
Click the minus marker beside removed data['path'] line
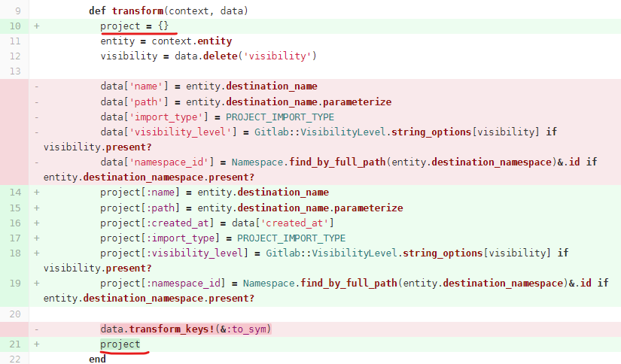coord(36,102)
